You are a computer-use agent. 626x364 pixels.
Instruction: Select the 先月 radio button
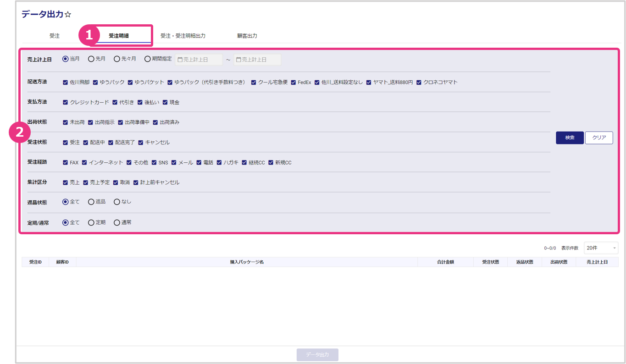tap(91, 59)
